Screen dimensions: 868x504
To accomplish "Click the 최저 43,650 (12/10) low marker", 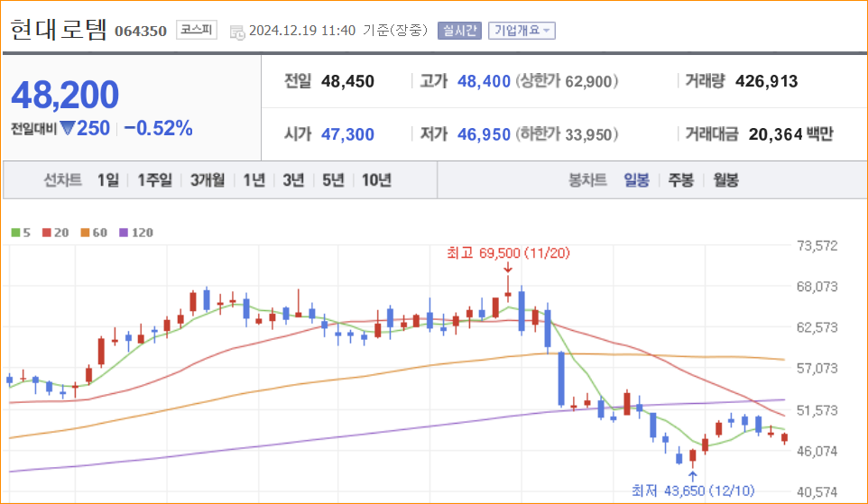I will (x=693, y=490).
